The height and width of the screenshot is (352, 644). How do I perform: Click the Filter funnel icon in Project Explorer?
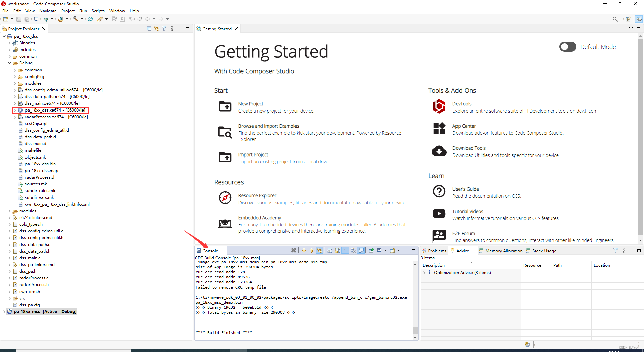point(164,29)
